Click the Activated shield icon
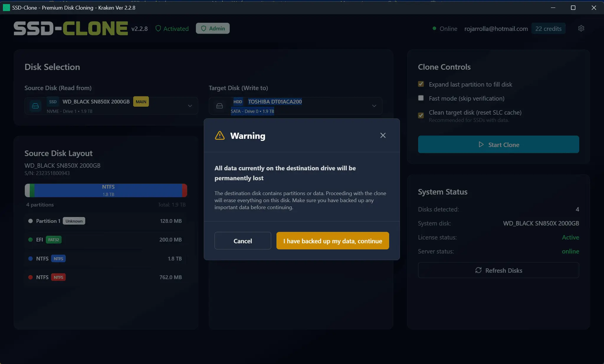Viewport: 604px width, 364px height. coord(158,28)
